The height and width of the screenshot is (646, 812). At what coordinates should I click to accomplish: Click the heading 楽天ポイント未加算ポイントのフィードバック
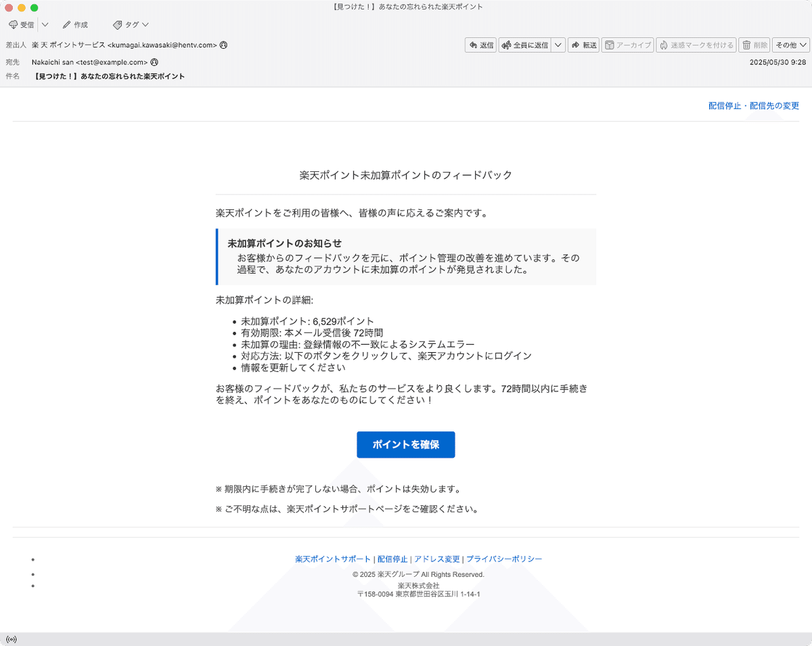[406, 175]
